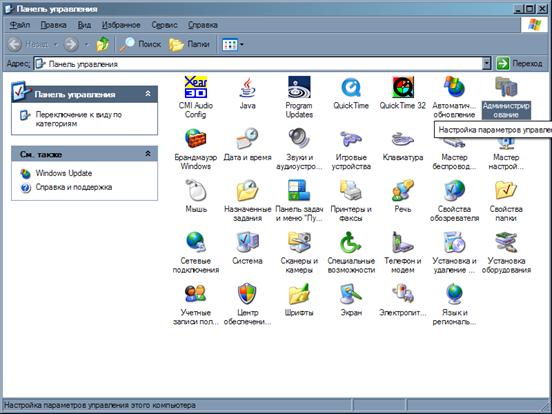Collapse the См. также side panel
The image size is (552, 414).
[x=148, y=153]
